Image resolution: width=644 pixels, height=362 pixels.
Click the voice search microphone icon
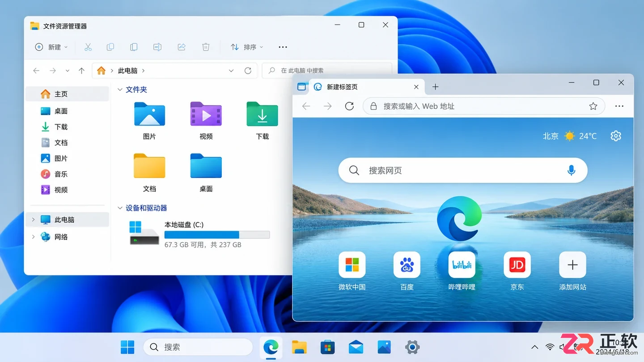coord(571,170)
